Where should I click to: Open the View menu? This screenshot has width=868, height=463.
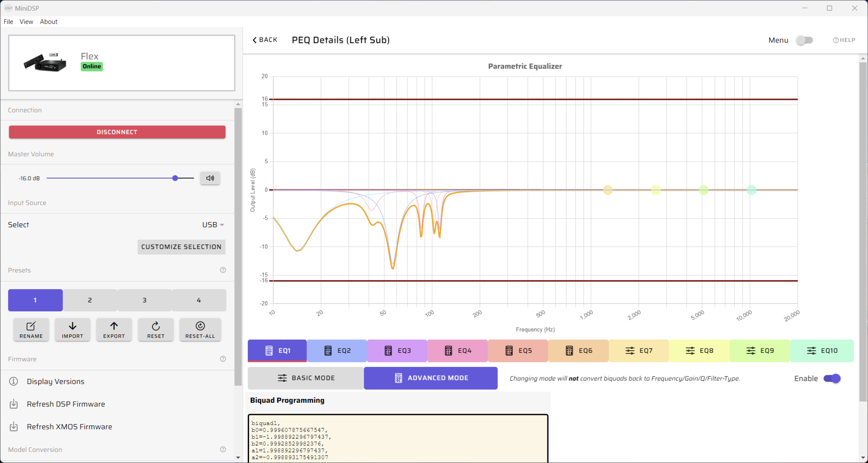[26, 21]
